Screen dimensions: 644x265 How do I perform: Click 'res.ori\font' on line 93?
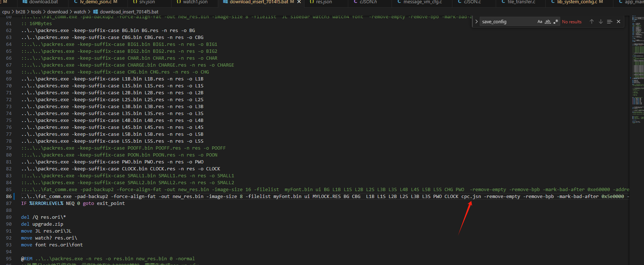66,245
